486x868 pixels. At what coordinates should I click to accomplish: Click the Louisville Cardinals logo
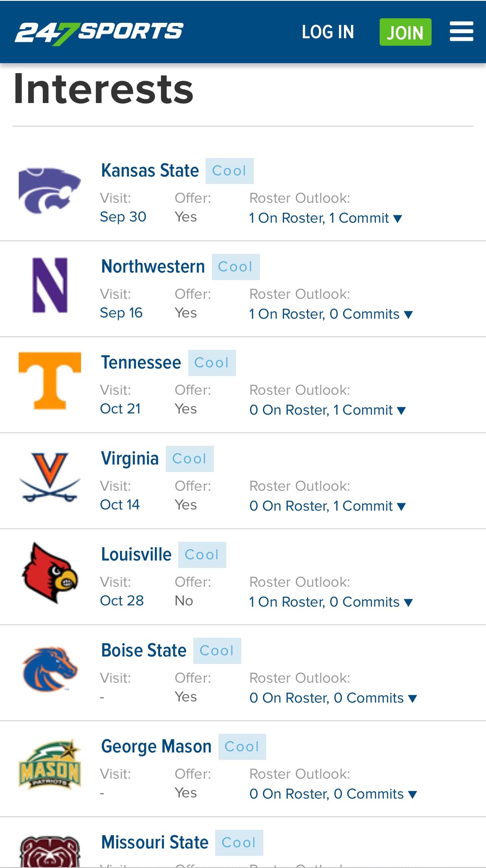coord(50,573)
